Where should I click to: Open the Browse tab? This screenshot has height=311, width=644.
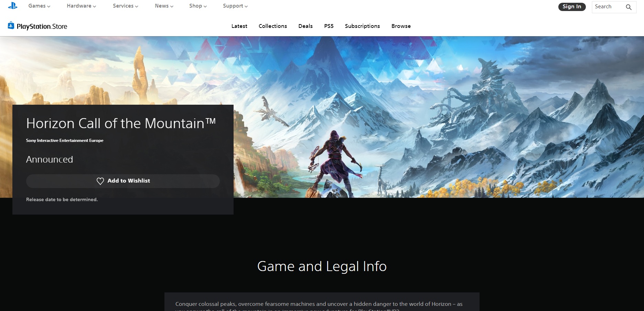click(x=401, y=26)
